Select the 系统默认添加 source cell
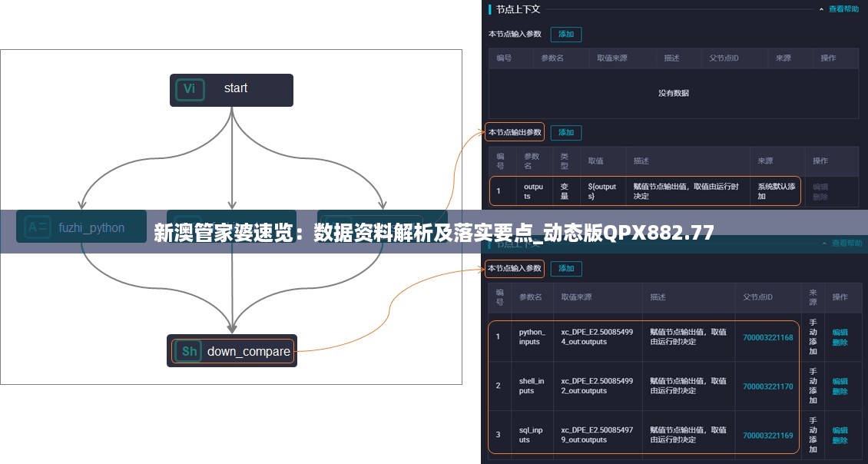868x464 pixels. pos(776,191)
